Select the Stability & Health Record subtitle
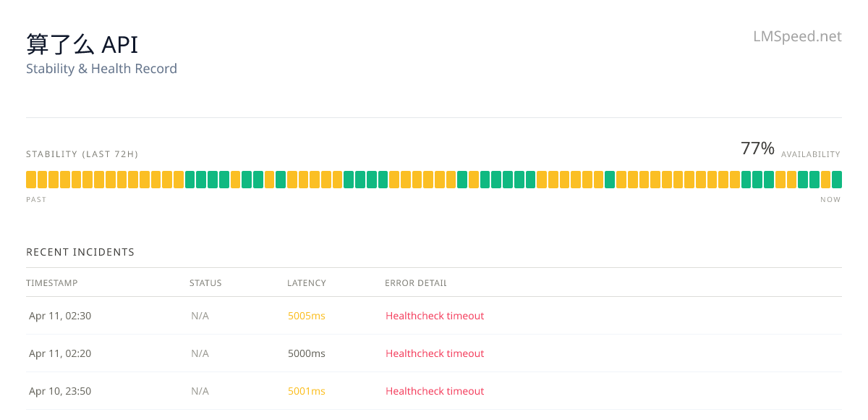The height and width of the screenshot is (420, 868). (101, 69)
